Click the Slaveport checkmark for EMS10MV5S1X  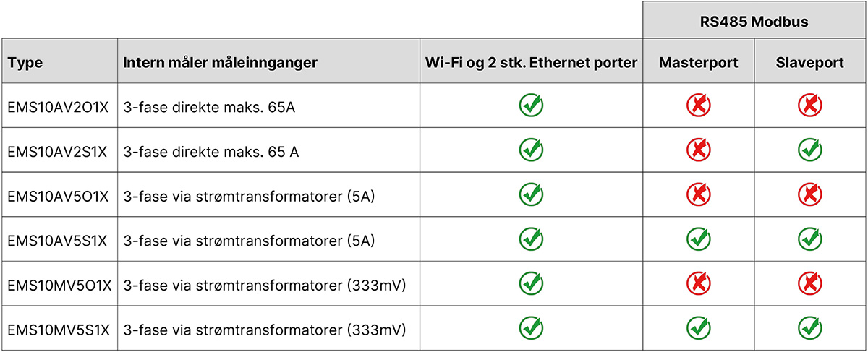point(810,327)
